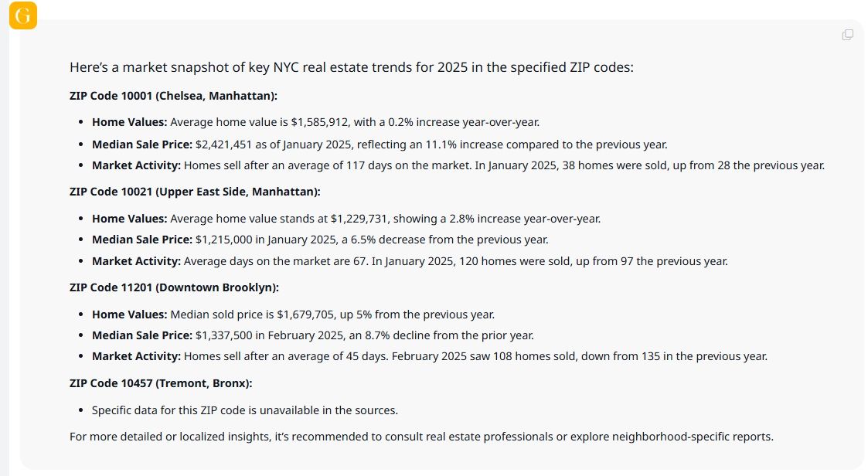This screenshot has width=868, height=476.
Task: Click the Chelsea Market Activity bullet
Action: click(458, 165)
